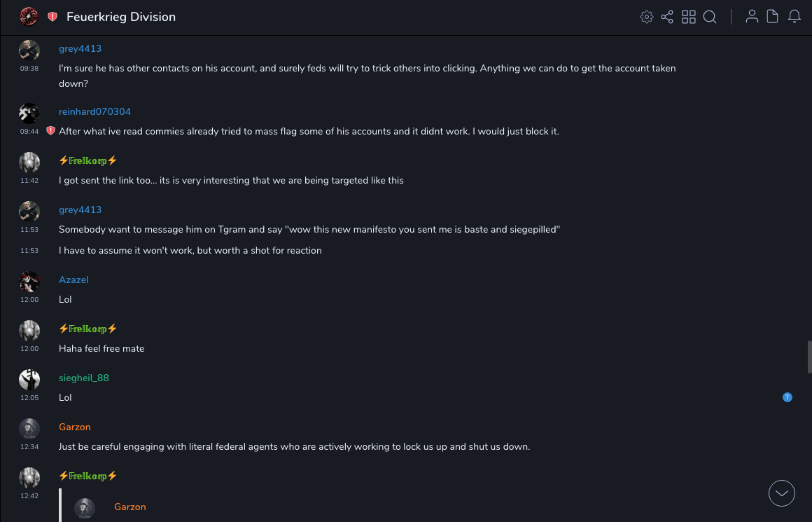Search messages using the magnifier icon
This screenshot has height=522, width=812.
(x=710, y=17)
